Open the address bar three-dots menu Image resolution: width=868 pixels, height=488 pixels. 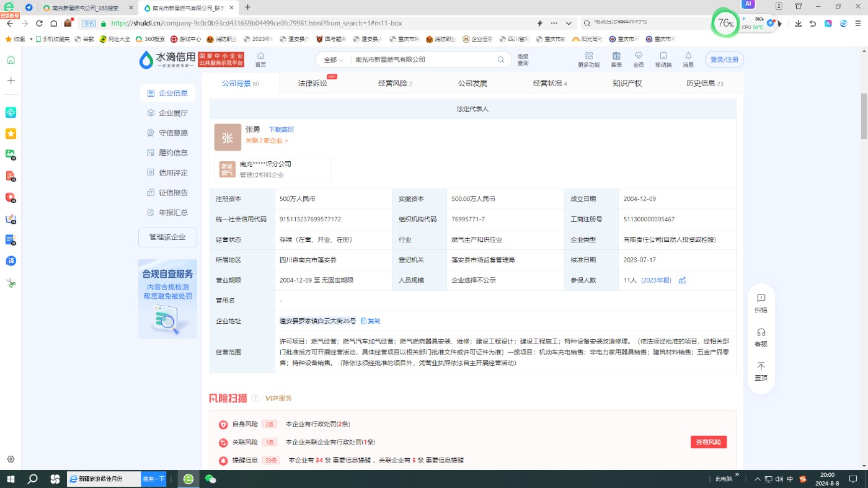tap(554, 23)
